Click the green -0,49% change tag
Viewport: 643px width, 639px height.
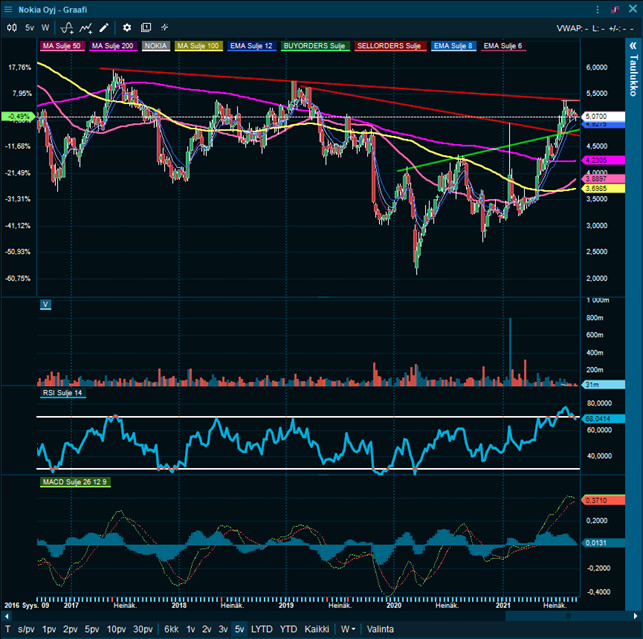coord(18,116)
